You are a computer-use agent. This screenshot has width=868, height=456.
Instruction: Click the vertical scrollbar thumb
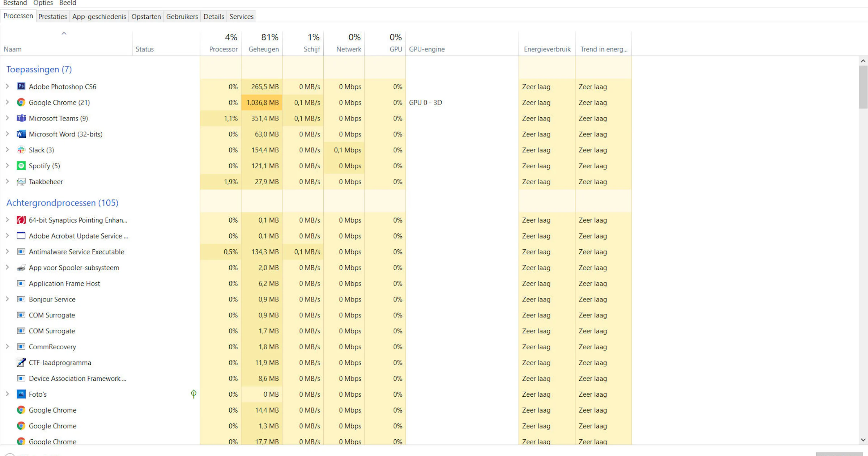(x=863, y=87)
